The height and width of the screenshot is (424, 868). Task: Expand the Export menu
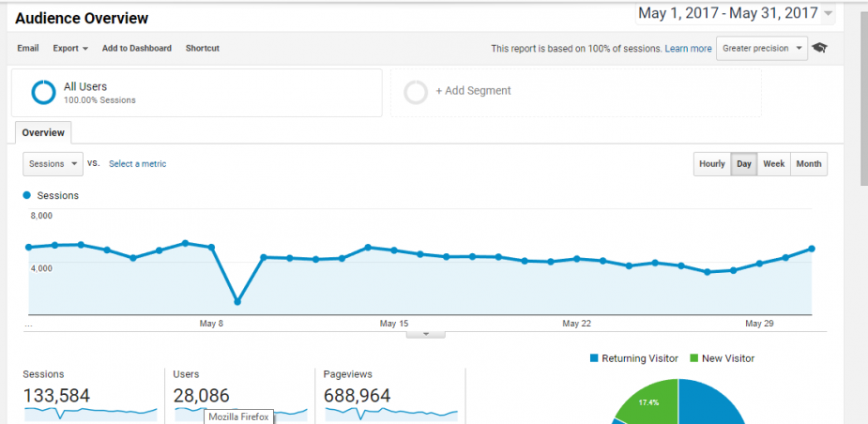coord(70,48)
